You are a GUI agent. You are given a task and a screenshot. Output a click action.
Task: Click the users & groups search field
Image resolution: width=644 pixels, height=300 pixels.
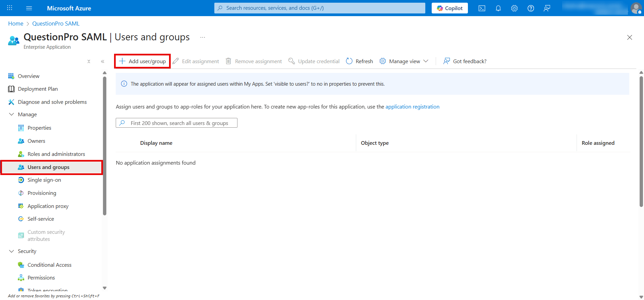176,123
